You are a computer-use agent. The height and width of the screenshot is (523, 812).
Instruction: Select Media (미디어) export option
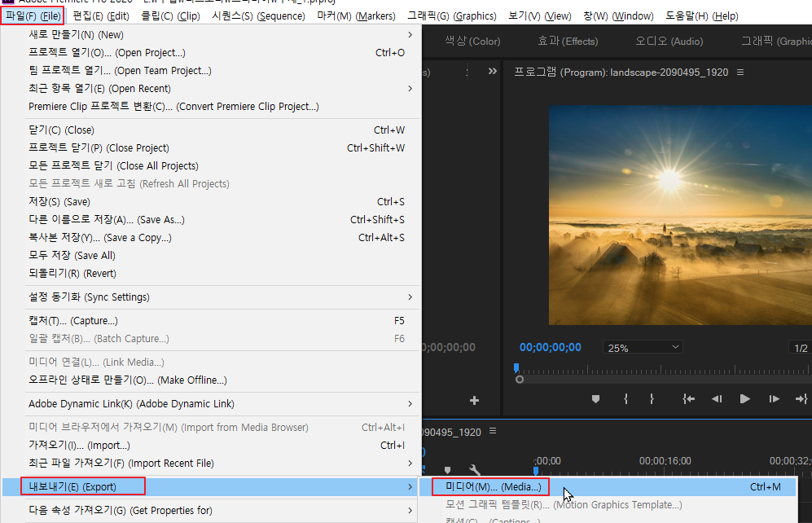click(x=607, y=487)
